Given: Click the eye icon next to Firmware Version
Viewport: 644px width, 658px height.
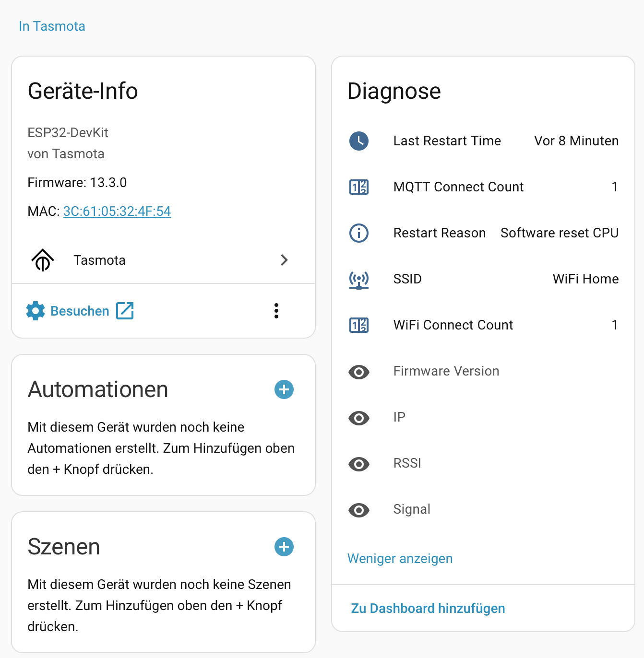Looking at the screenshot, I should click(x=359, y=372).
